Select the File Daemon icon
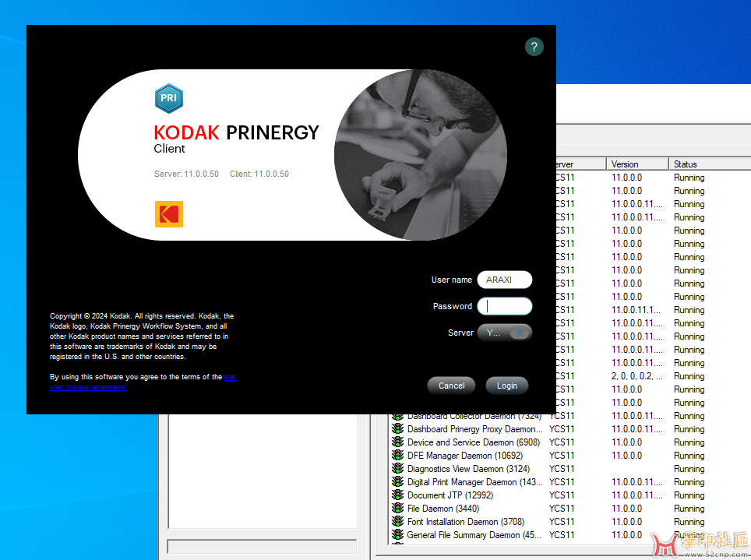The height and width of the screenshot is (560, 751). pos(397,509)
